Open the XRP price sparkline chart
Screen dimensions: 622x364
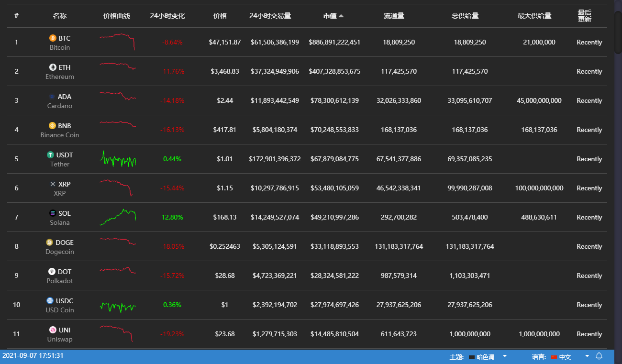tap(116, 188)
